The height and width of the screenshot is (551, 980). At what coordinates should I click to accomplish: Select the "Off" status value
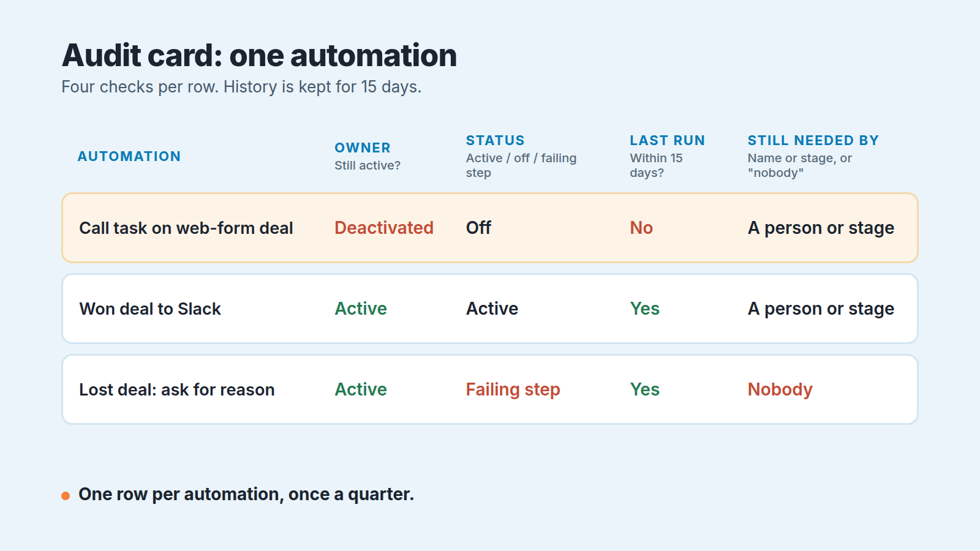479,228
